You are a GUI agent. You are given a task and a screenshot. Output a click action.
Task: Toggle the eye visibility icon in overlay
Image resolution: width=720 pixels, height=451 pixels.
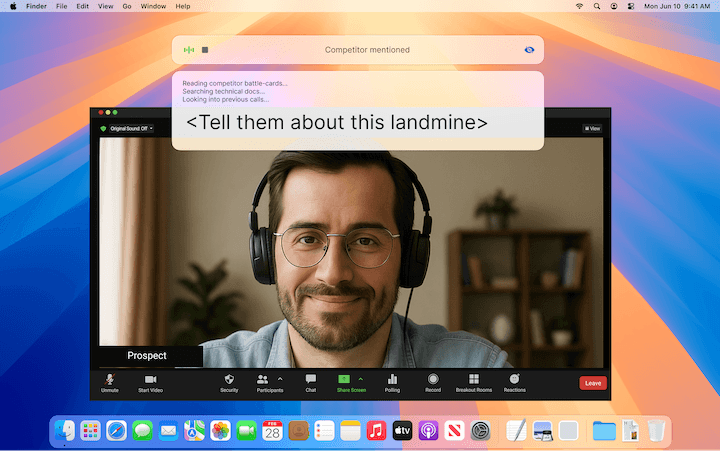click(529, 50)
